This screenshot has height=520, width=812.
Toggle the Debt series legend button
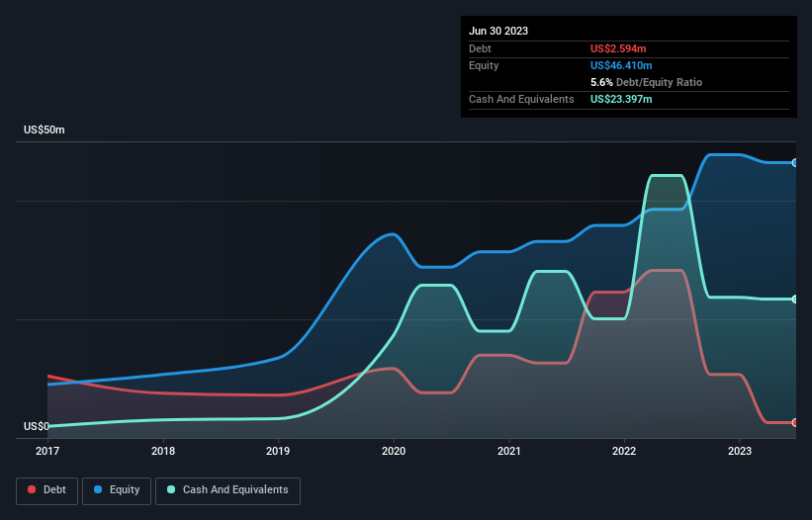(47, 491)
